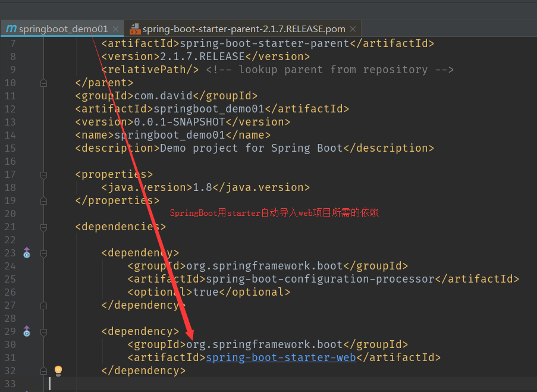Open the spring-boot-starter-parent-2.1.7.RELEASE.pom tab
The image size is (537, 392).
pos(244,29)
